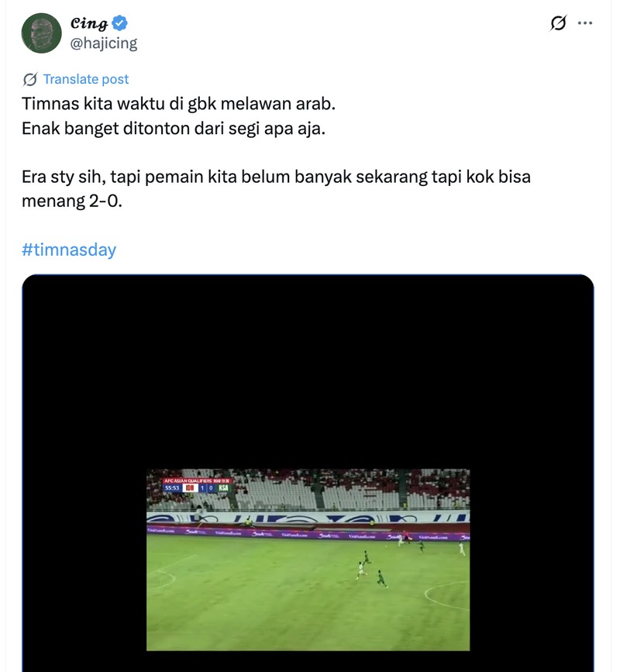Click the blue verified checkmark beside Cing
Screen dimensions: 620x672
[x=118, y=22]
